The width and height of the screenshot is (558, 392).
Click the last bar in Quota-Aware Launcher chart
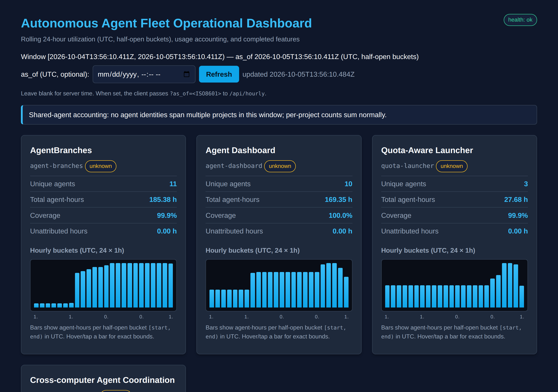(522, 297)
